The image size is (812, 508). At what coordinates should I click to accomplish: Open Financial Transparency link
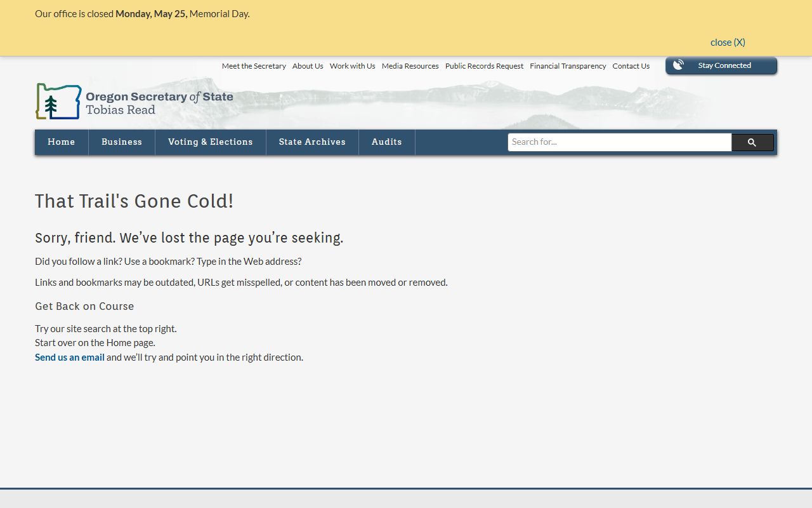click(x=568, y=66)
